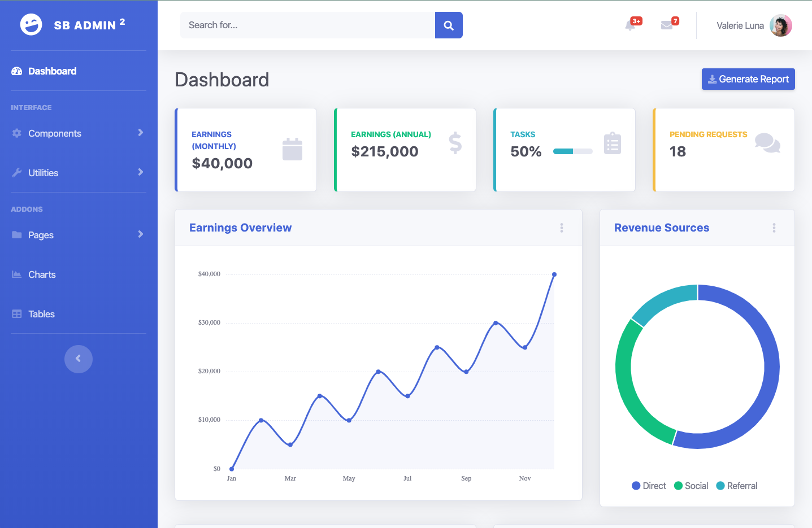Select Components in the sidebar
Image resolution: width=812 pixels, height=528 pixels.
coord(79,133)
